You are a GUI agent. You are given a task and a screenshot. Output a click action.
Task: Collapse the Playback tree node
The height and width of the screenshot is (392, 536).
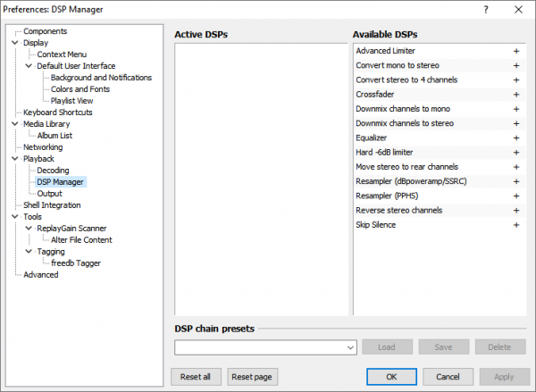click(x=15, y=159)
